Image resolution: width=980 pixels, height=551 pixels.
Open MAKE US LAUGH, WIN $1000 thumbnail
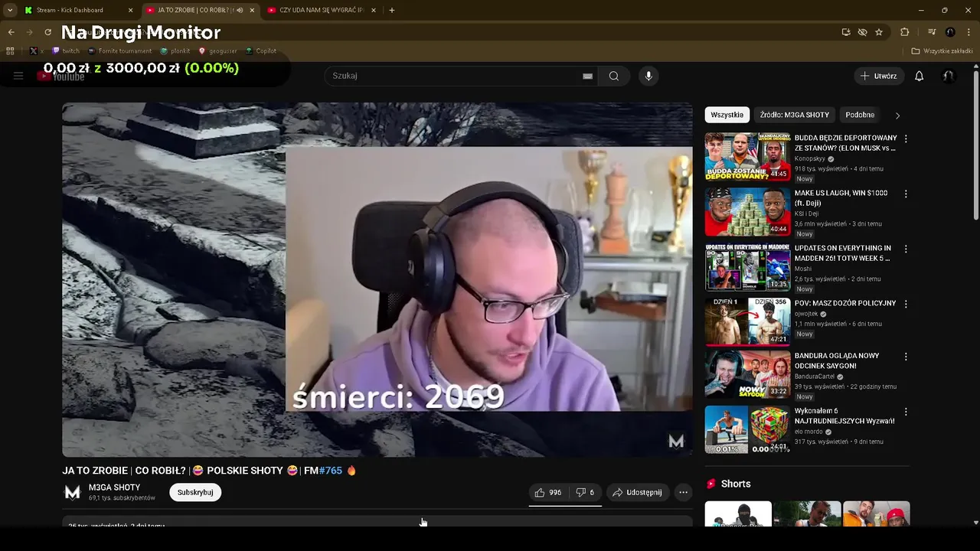point(747,212)
